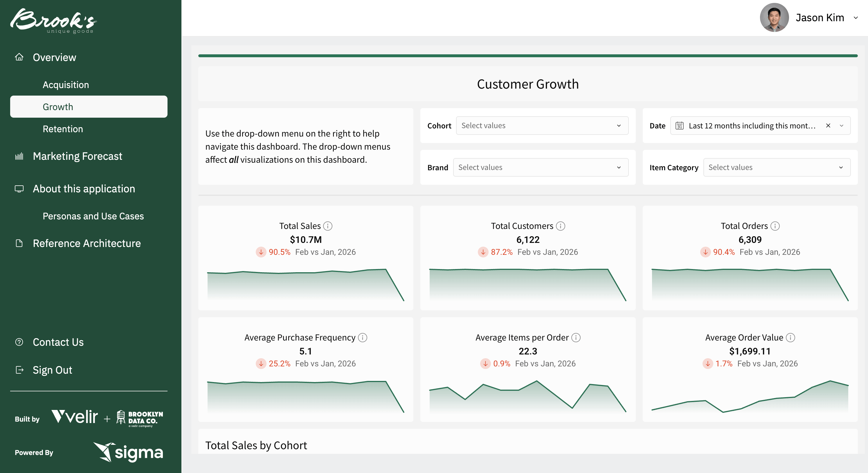Click info icon next to Average Items per Order

pyautogui.click(x=576, y=338)
